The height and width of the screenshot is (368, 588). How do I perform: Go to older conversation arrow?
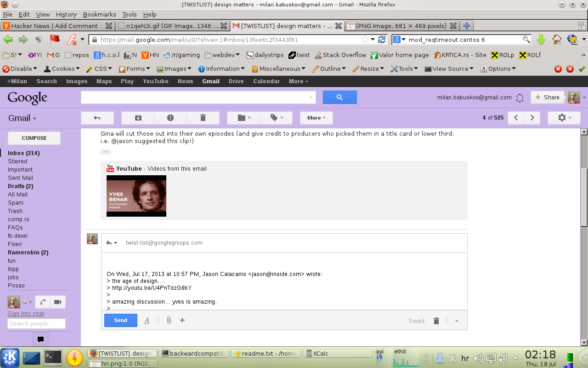[x=532, y=118]
